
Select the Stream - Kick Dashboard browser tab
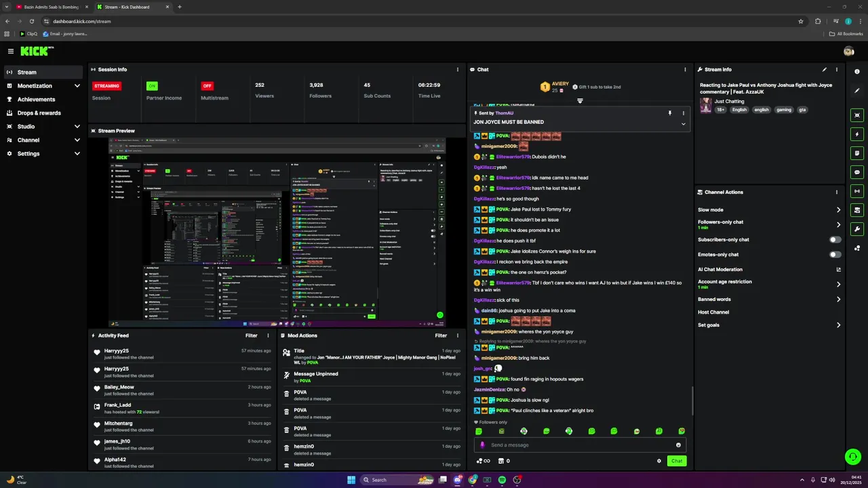tap(133, 7)
